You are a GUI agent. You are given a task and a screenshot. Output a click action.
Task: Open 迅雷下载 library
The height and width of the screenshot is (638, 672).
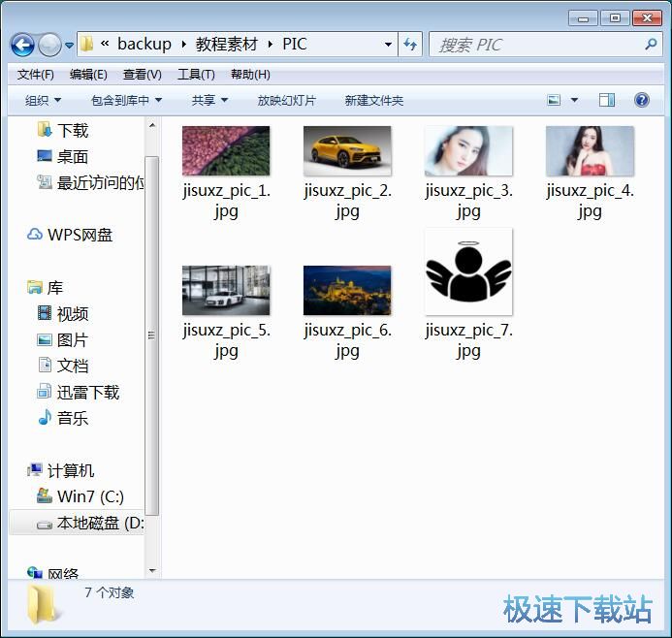click(78, 392)
